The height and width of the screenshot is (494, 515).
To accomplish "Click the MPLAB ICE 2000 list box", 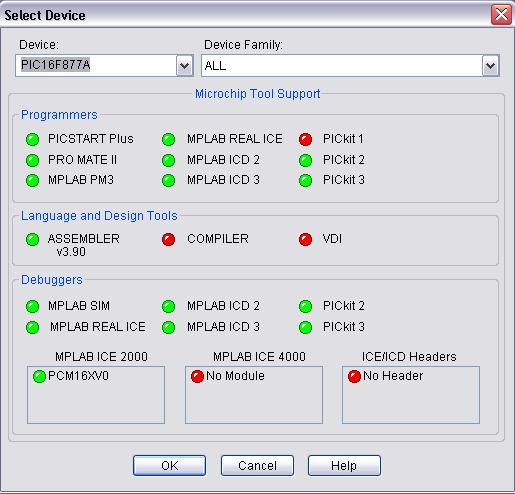I will point(96,395).
